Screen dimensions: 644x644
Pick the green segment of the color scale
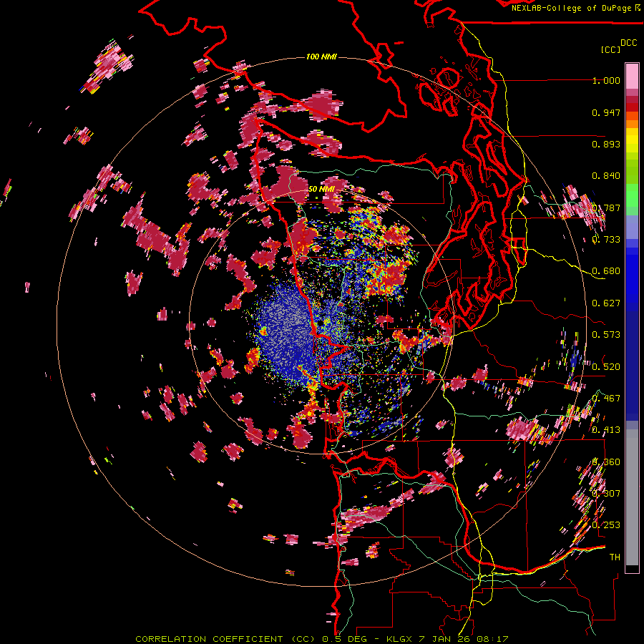[x=632, y=195]
